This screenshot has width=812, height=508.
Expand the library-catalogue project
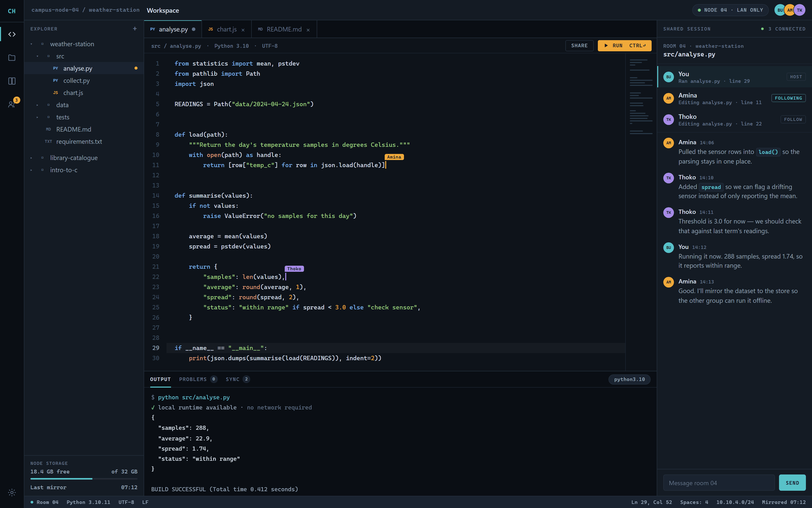pyautogui.click(x=31, y=158)
